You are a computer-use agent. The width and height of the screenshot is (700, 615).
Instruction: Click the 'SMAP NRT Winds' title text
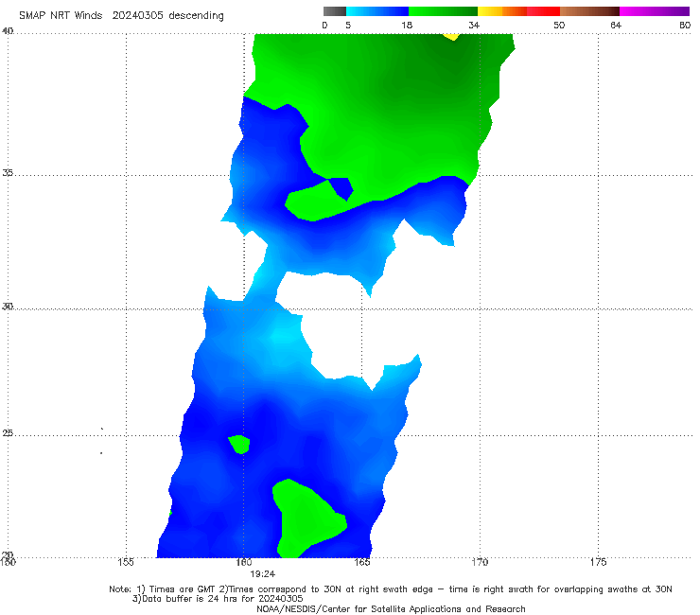pos(61,16)
